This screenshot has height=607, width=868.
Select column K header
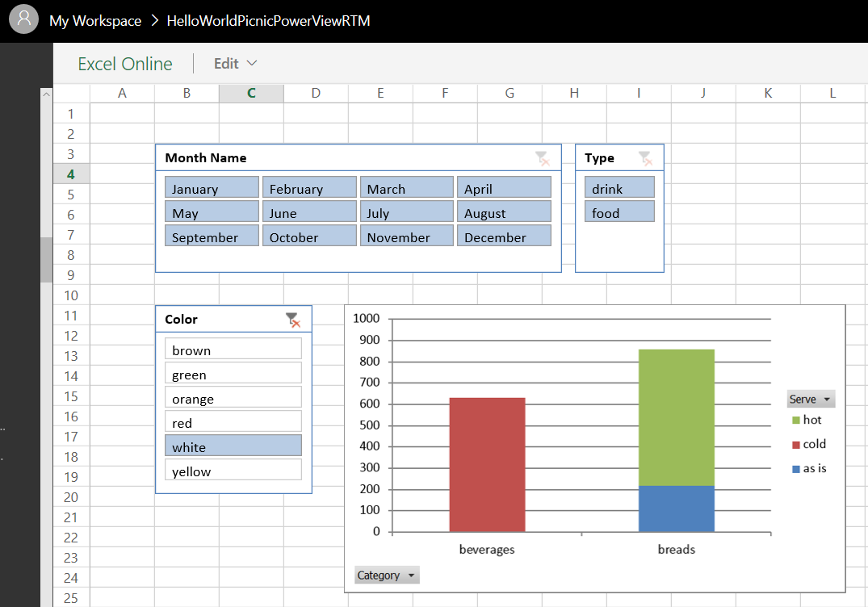click(x=768, y=94)
